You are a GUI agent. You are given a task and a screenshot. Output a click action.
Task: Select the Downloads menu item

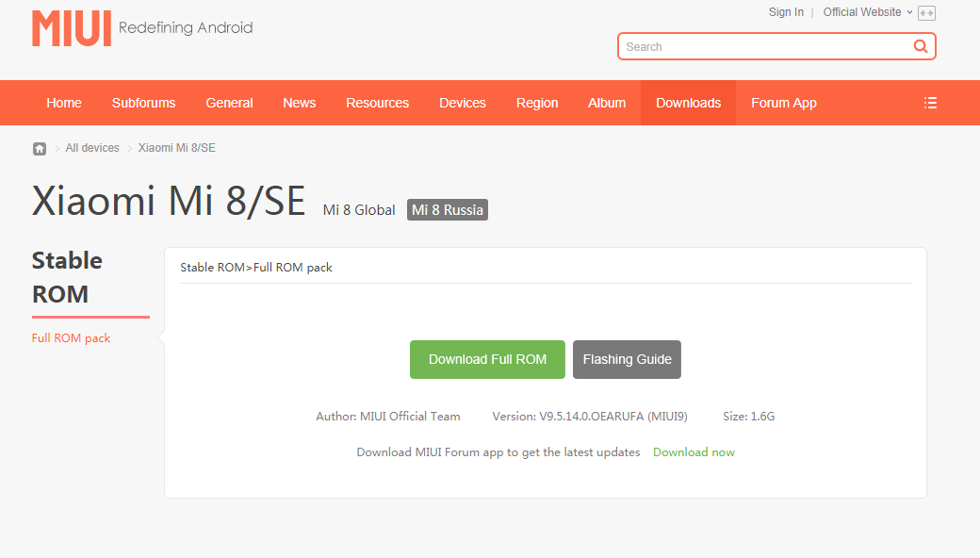click(688, 103)
